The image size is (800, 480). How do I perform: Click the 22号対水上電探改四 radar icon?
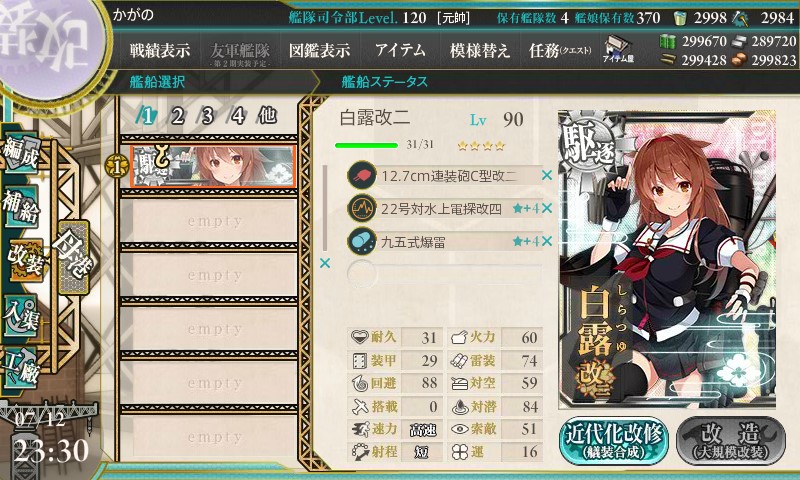tap(361, 208)
